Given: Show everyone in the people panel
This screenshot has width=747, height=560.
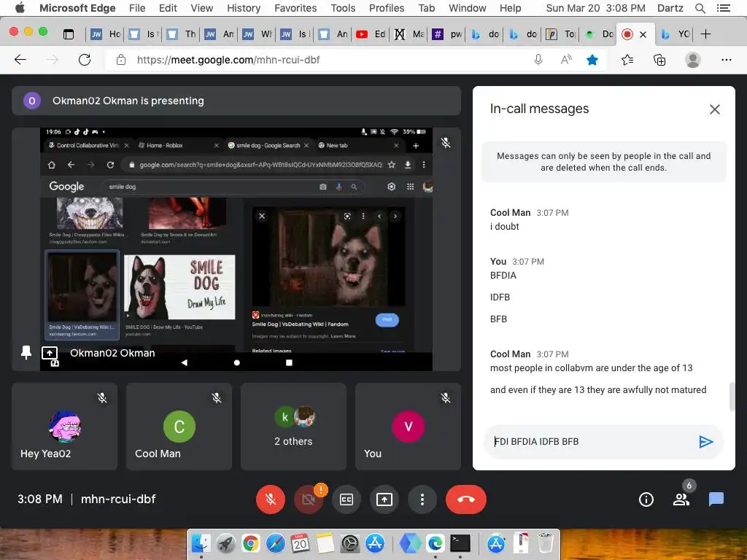Looking at the screenshot, I should [x=681, y=499].
